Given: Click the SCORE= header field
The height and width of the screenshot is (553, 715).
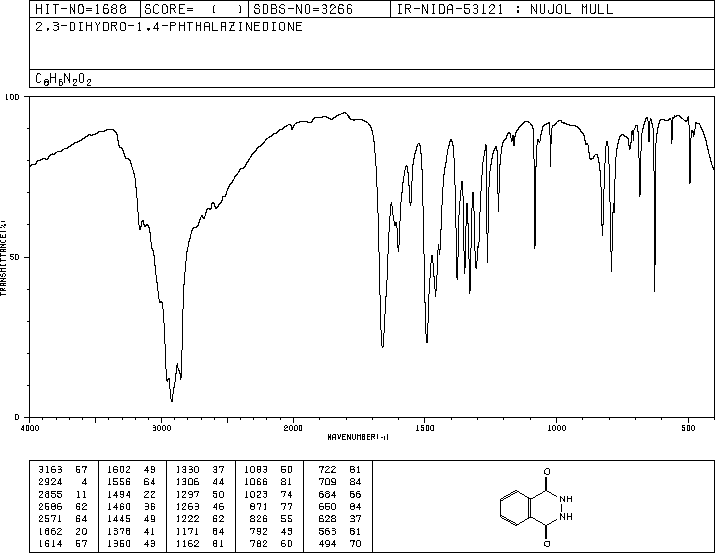Looking at the screenshot, I should coord(194,9).
